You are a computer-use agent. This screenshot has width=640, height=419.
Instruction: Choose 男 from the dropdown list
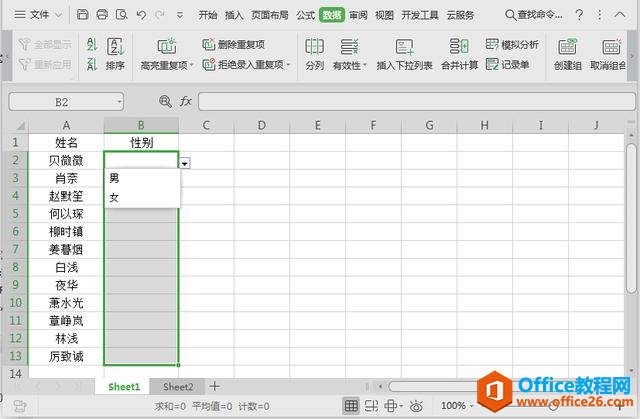pyautogui.click(x=142, y=178)
